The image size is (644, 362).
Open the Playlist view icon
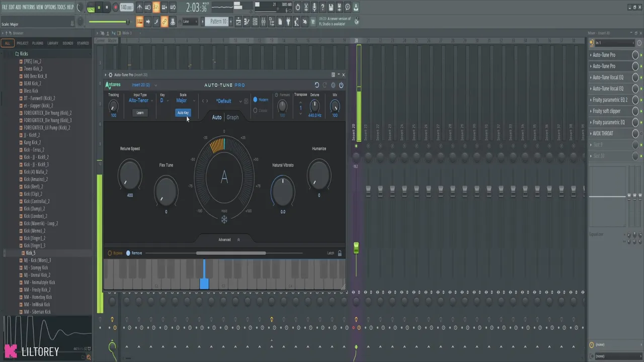pyautogui.click(x=238, y=22)
